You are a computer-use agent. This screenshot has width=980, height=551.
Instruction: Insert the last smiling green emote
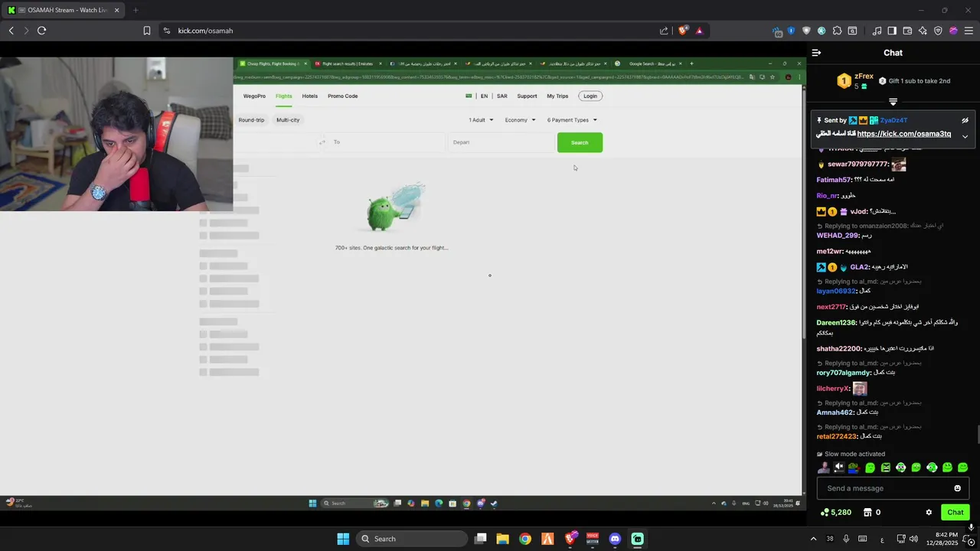pos(963,467)
